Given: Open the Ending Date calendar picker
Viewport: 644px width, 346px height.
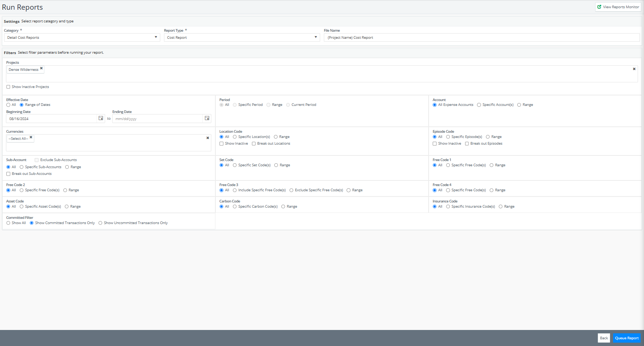Looking at the screenshot, I should [207, 118].
